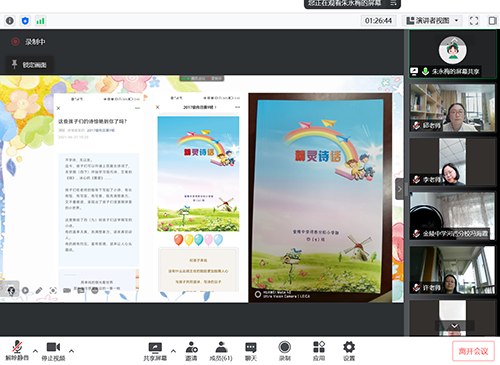The height and width of the screenshot is (365, 500).
Task: Click the 录制 record button
Action: click(284, 351)
